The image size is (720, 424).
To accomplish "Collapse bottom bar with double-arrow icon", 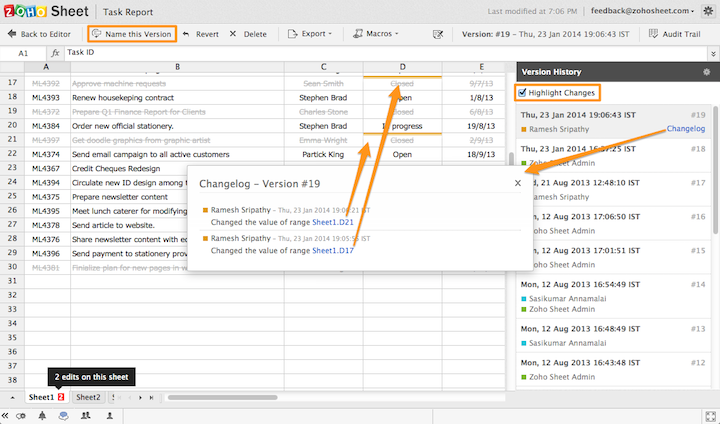I will [x=6, y=415].
